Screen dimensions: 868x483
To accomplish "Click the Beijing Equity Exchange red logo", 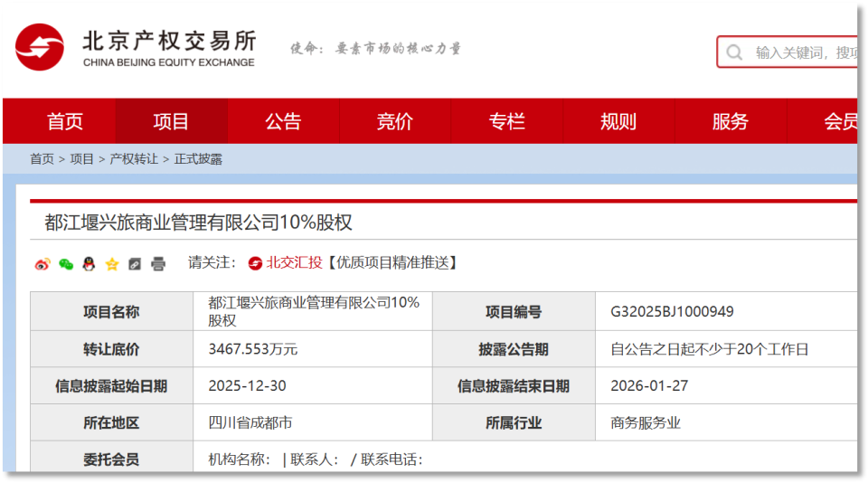I will click(x=39, y=47).
